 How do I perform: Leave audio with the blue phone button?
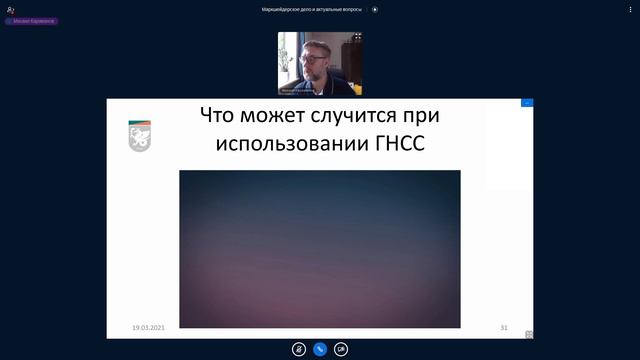point(320,349)
